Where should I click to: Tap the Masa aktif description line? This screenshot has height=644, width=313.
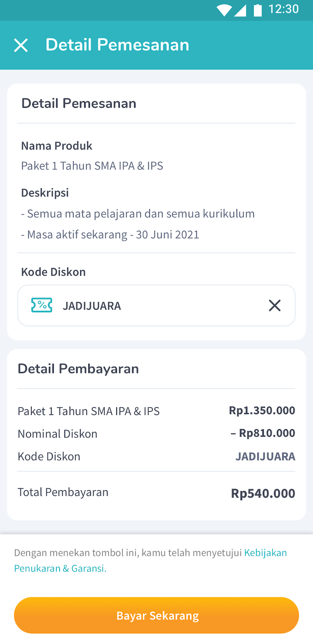point(110,235)
